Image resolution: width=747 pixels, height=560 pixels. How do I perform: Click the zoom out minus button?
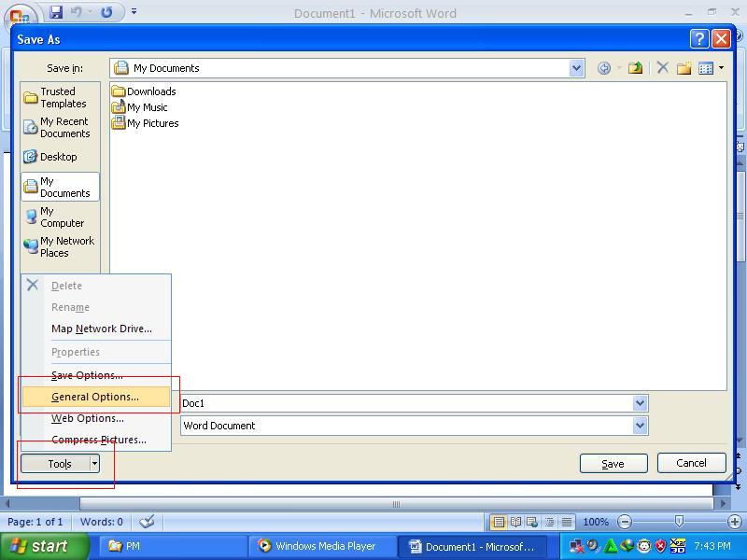624,522
